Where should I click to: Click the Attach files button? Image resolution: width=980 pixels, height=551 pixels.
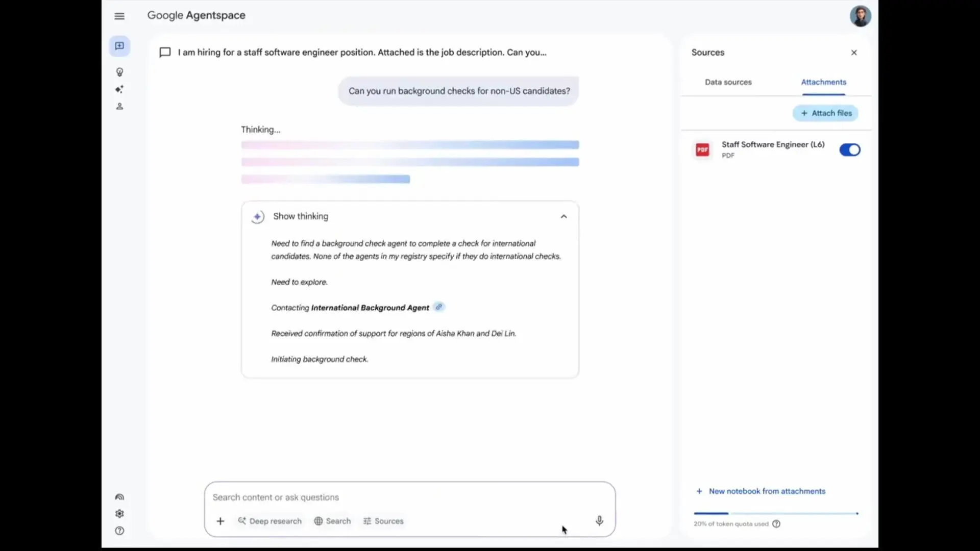pos(826,113)
